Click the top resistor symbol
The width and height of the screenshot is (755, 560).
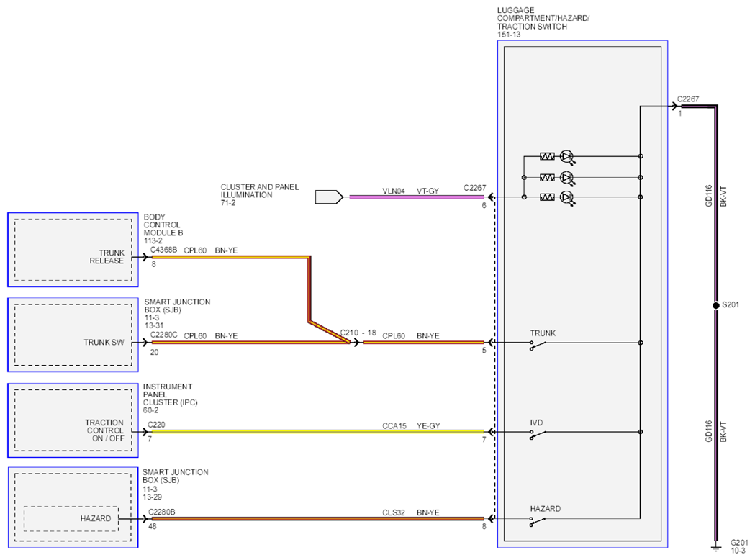pyautogui.click(x=547, y=156)
